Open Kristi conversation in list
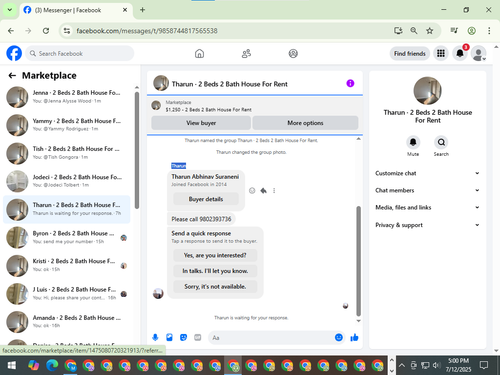This screenshot has height=375, width=500. (x=67, y=265)
